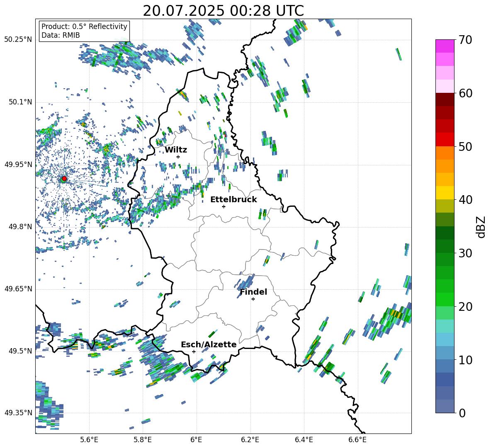Click the 6.6°E longitude label
This screenshot has height=448, width=491.
(357, 440)
